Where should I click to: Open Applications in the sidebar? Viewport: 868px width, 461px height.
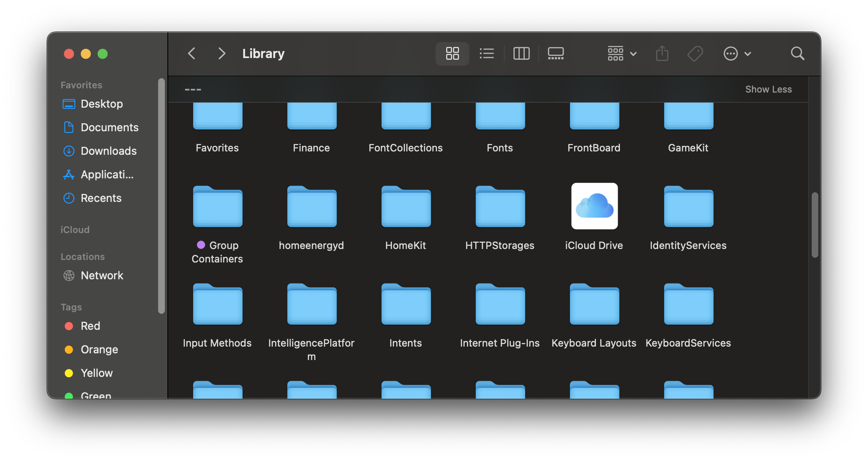coord(107,175)
